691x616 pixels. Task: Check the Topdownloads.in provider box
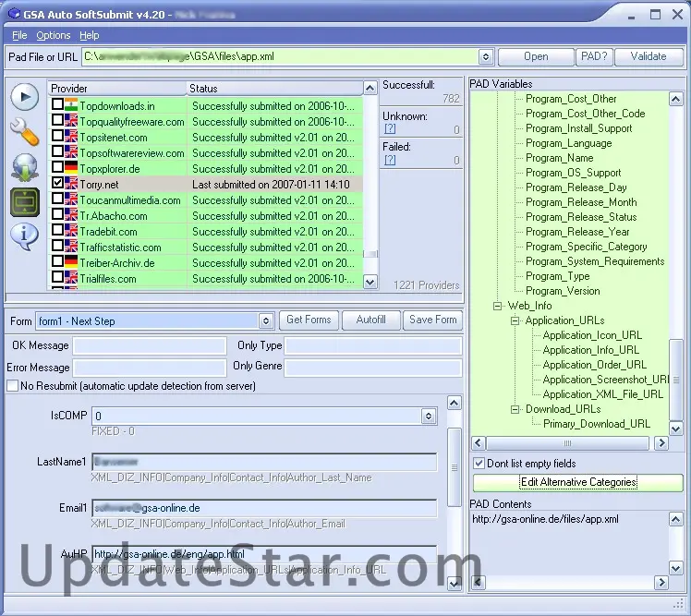click(57, 104)
